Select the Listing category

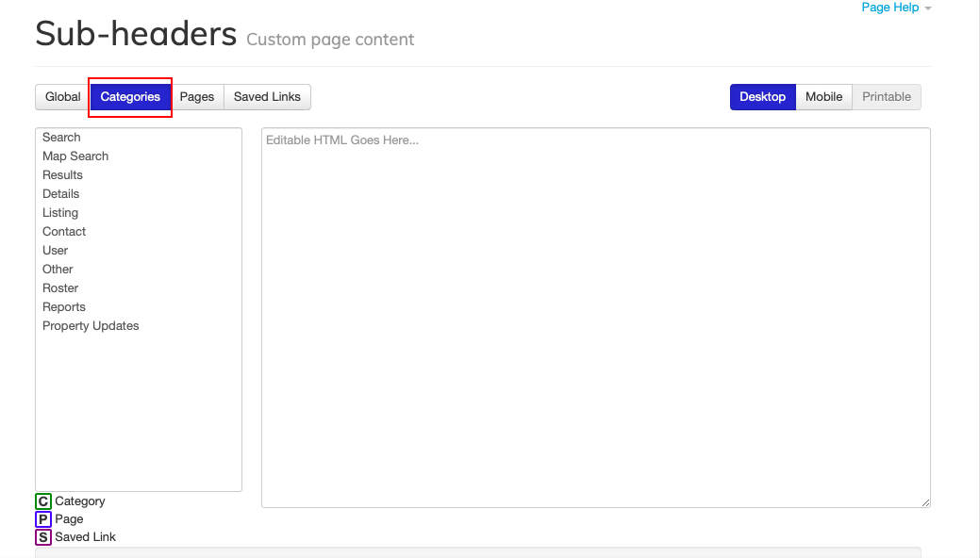pos(59,212)
